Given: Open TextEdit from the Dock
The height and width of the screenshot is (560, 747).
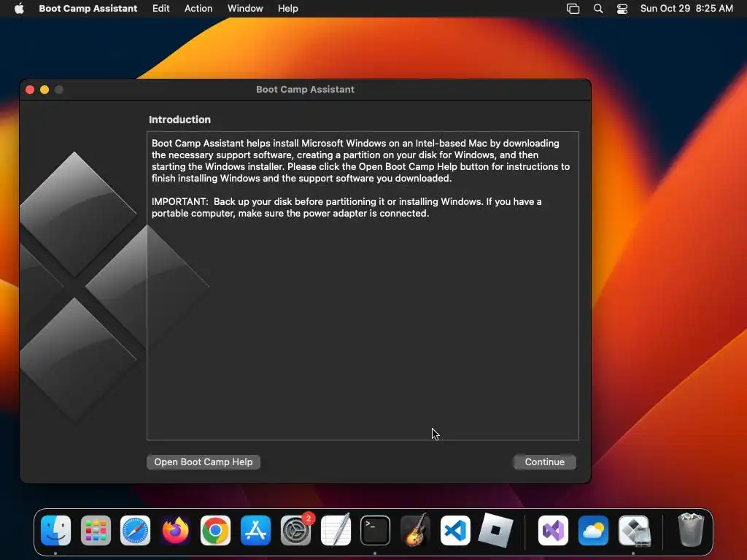Looking at the screenshot, I should [x=336, y=531].
